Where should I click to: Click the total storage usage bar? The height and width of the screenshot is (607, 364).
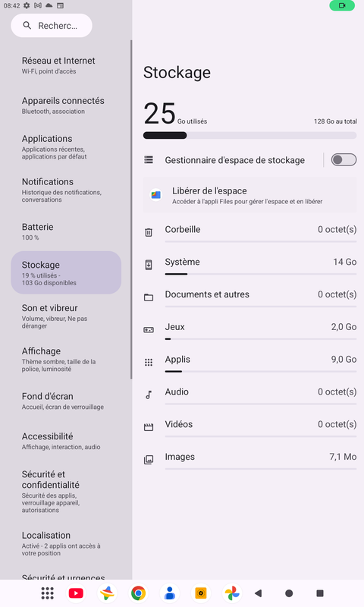tap(250, 136)
